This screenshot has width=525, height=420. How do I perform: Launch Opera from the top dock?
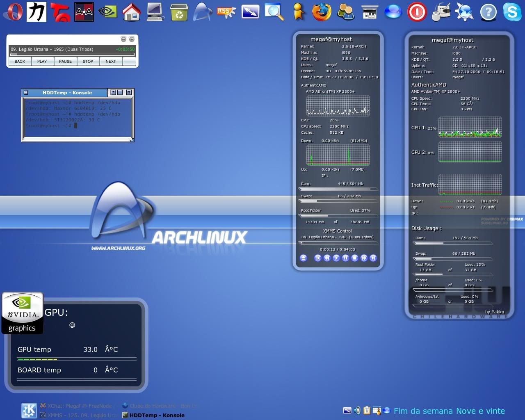[13, 12]
